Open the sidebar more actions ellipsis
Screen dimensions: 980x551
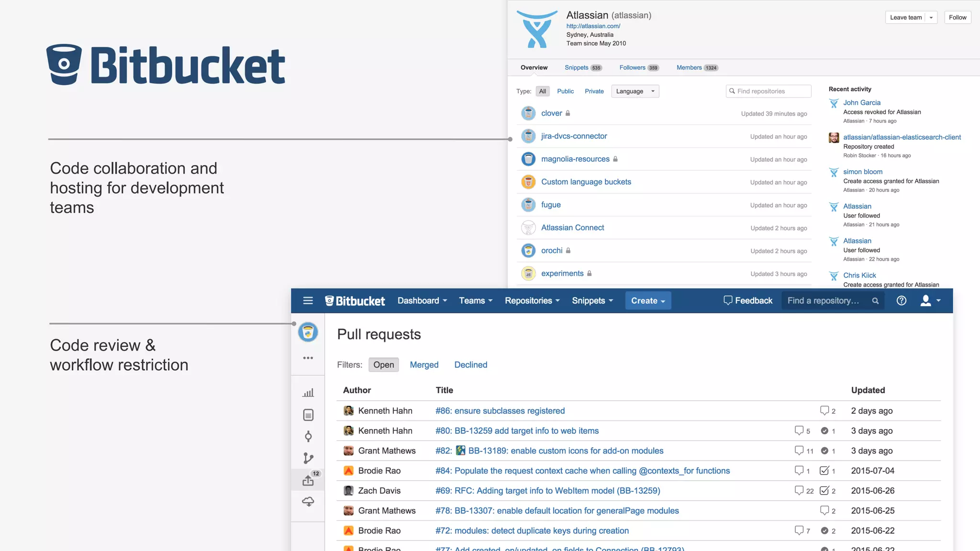pos(308,358)
